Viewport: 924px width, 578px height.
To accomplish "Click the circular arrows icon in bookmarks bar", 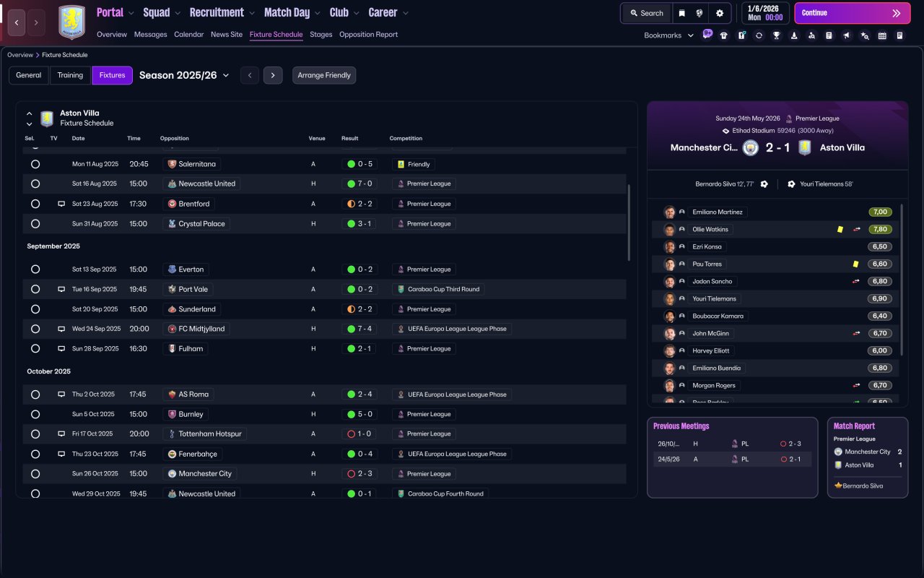I will (759, 35).
